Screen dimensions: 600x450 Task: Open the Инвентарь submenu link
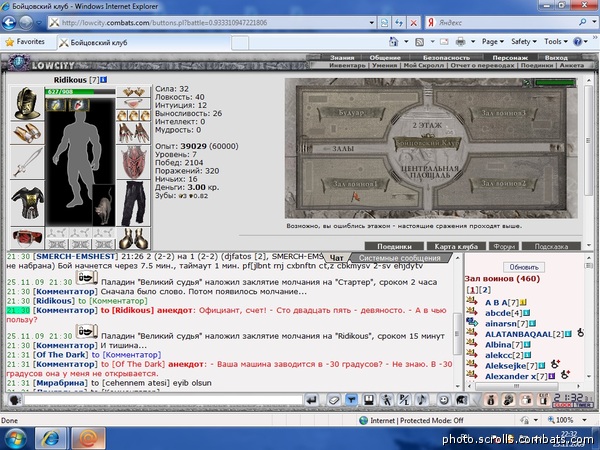pos(347,65)
